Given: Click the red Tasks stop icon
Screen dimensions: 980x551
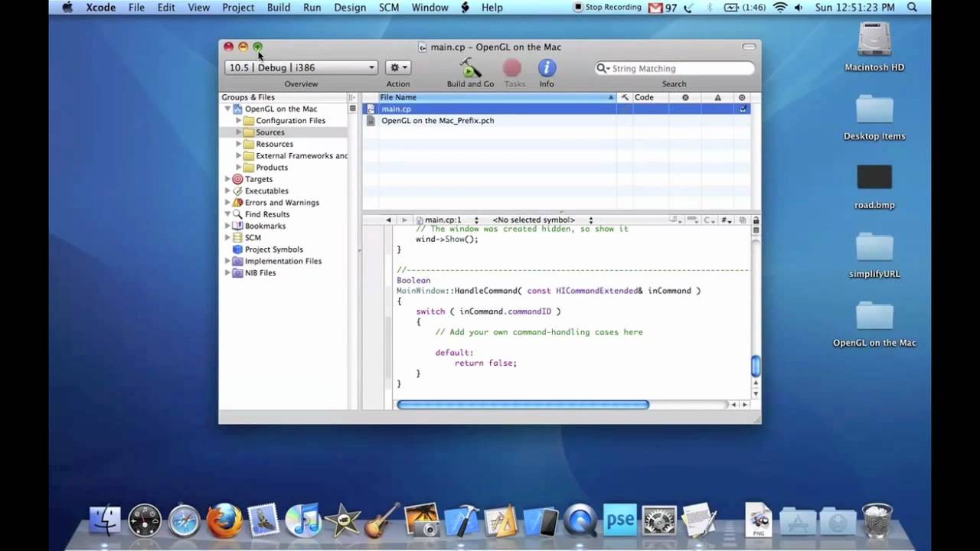Looking at the screenshot, I should (512, 68).
